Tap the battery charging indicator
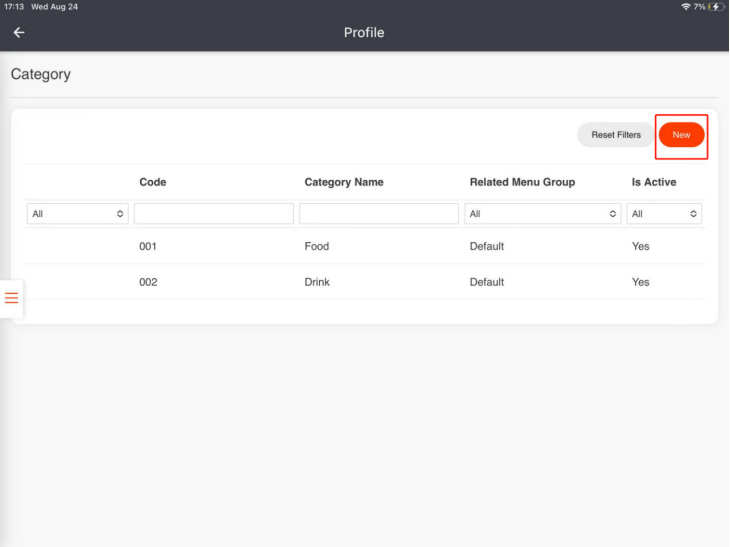 click(x=715, y=7)
